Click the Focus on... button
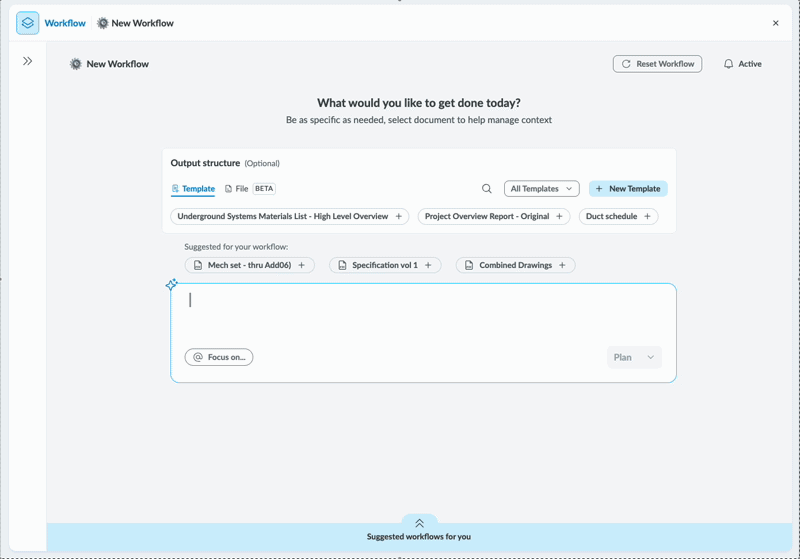The width and height of the screenshot is (800, 559). [x=219, y=357]
